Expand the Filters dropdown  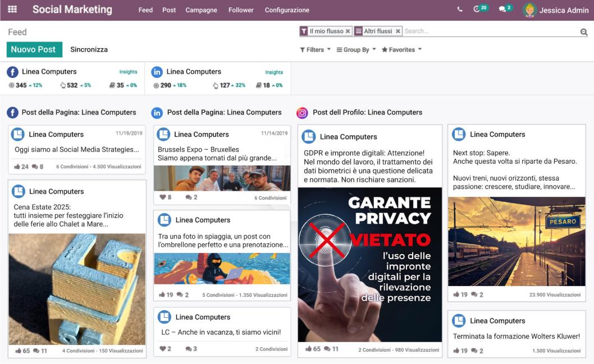click(x=315, y=50)
